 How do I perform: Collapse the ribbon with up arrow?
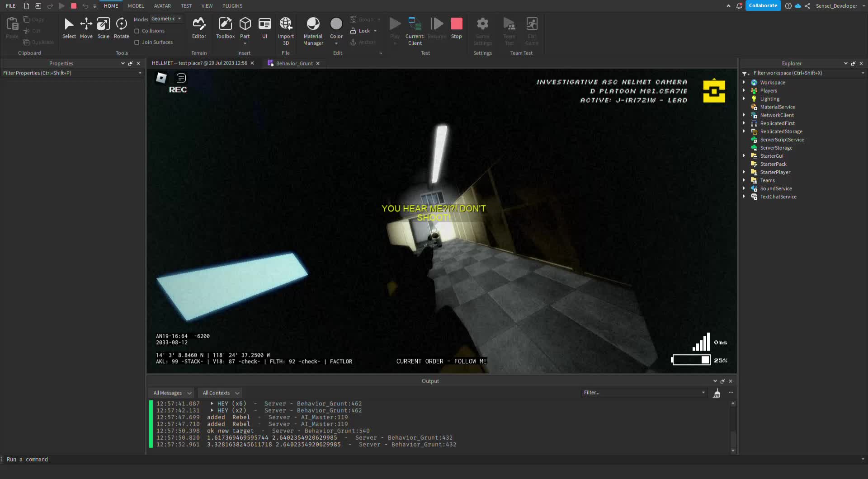point(728,6)
